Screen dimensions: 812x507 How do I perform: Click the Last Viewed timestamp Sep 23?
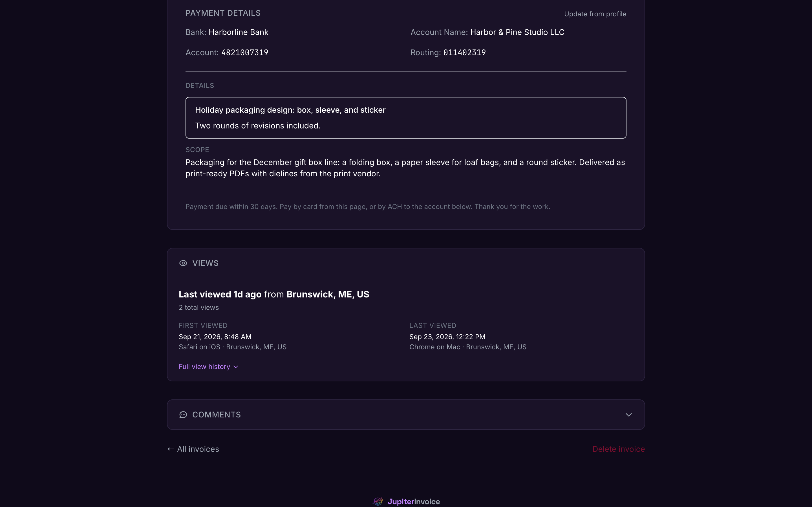coord(447,337)
